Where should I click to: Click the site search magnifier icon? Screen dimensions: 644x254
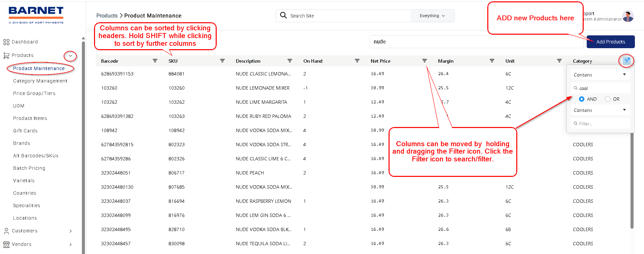click(x=283, y=15)
